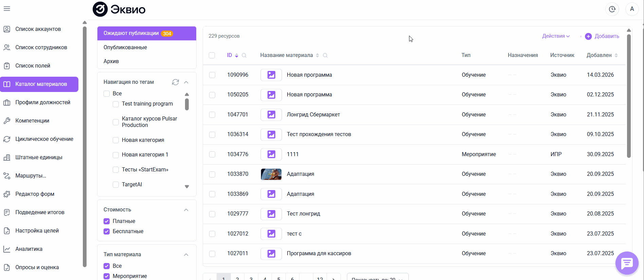Viewport: 644px width, 280px height.
Task: Sort by ID column arrows
Action: (237, 55)
